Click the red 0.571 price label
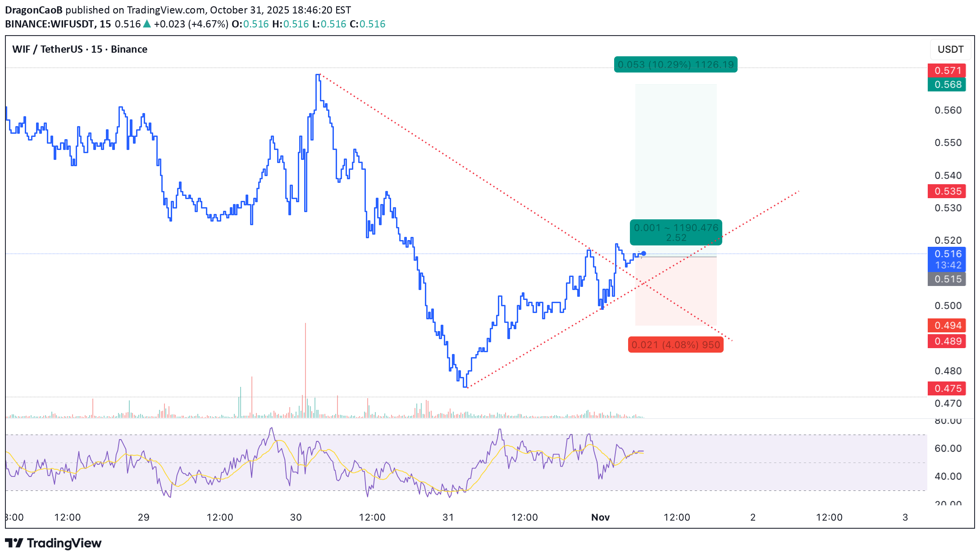Image resolution: width=980 pixels, height=558 pixels. pyautogui.click(x=947, y=70)
